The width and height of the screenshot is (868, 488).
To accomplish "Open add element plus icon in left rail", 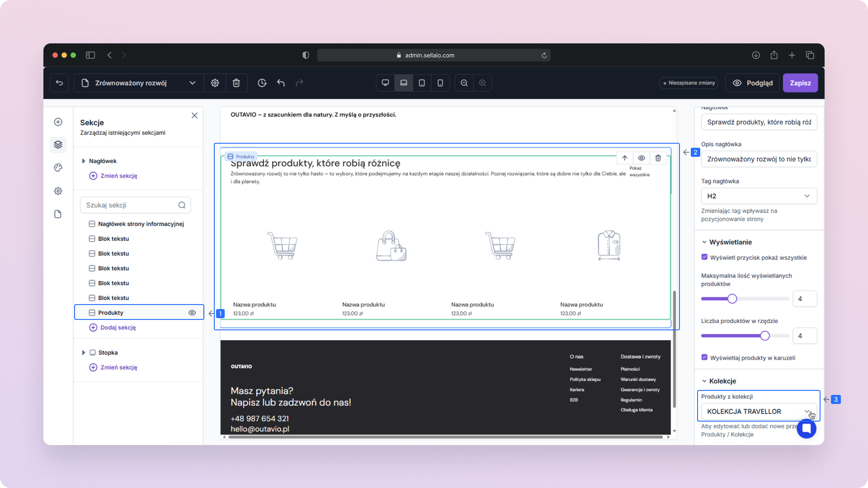I will [x=58, y=122].
